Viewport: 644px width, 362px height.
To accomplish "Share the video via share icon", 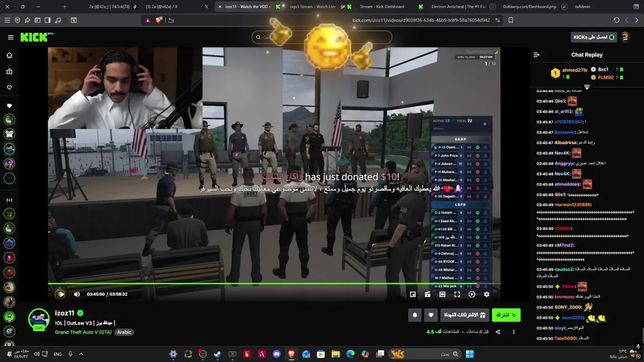I will tap(498, 332).
